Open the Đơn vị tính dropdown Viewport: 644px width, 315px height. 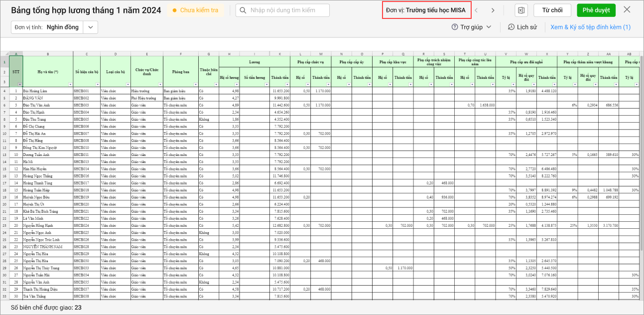tap(90, 27)
